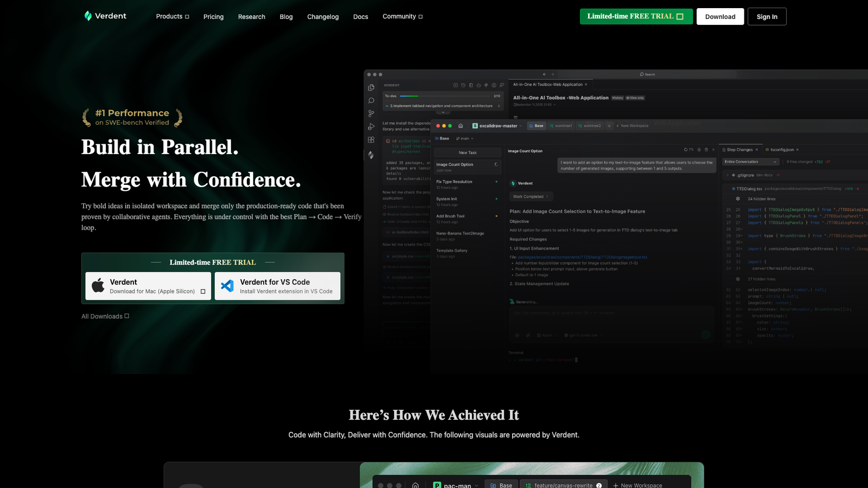Click the new task plus icon in Verdent panel

pos(455,85)
